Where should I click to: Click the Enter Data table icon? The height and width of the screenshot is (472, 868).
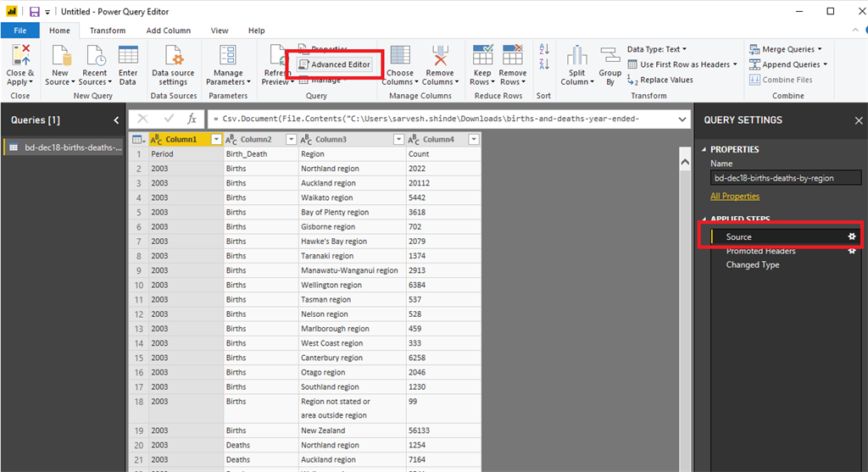(128, 56)
